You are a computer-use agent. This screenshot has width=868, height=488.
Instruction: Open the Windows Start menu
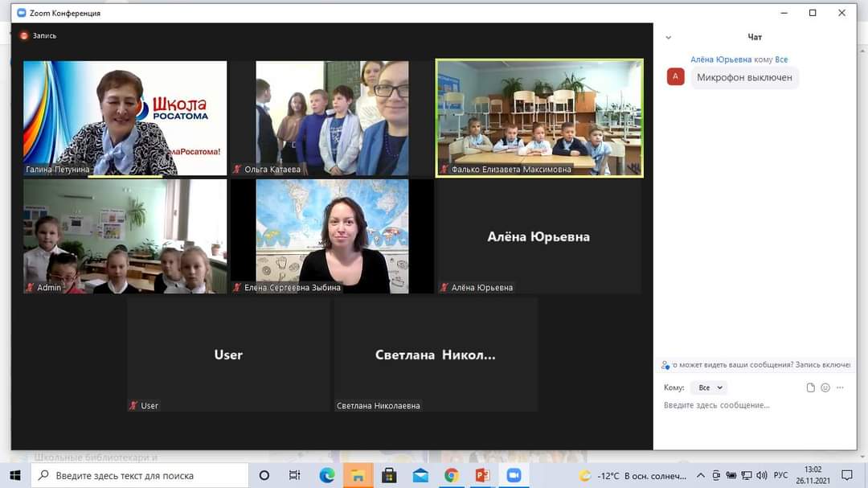(x=15, y=475)
